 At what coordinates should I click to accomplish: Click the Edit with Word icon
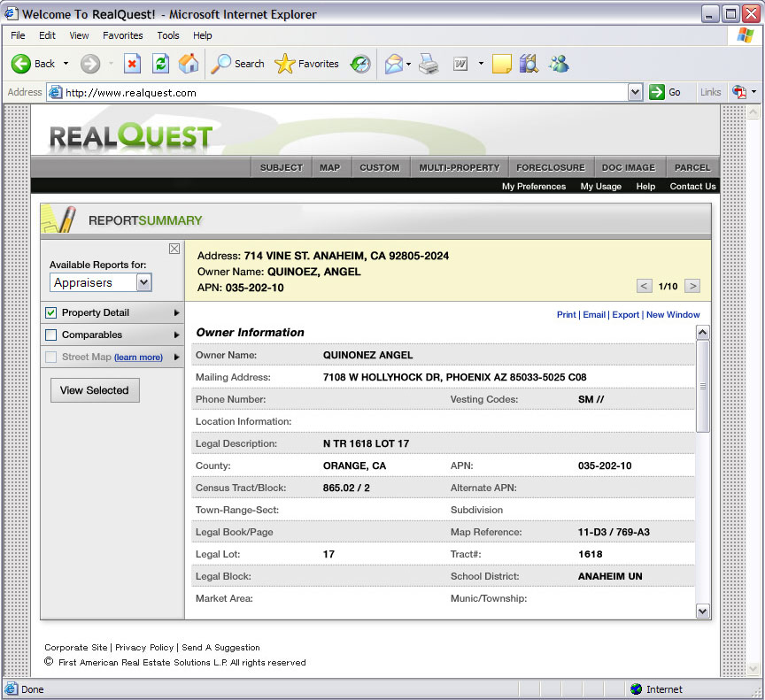(x=460, y=64)
